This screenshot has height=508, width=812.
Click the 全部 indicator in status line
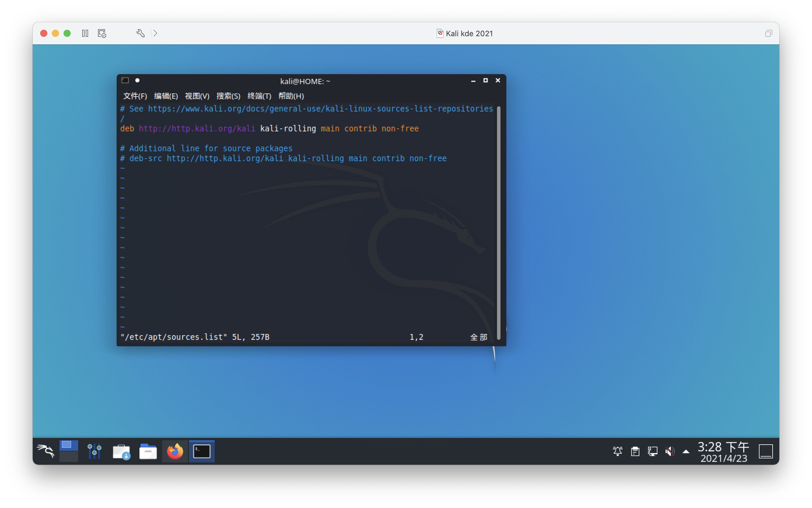[478, 337]
